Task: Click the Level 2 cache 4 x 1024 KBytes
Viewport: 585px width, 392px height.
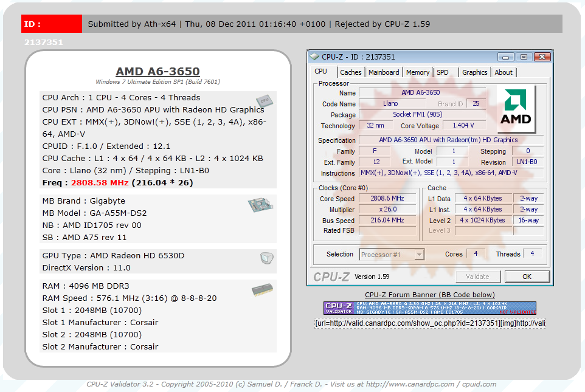Action: [x=483, y=220]
